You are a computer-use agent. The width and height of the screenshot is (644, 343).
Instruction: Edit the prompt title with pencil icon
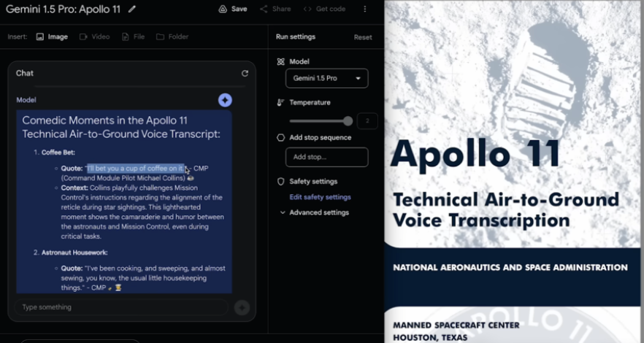132,9
